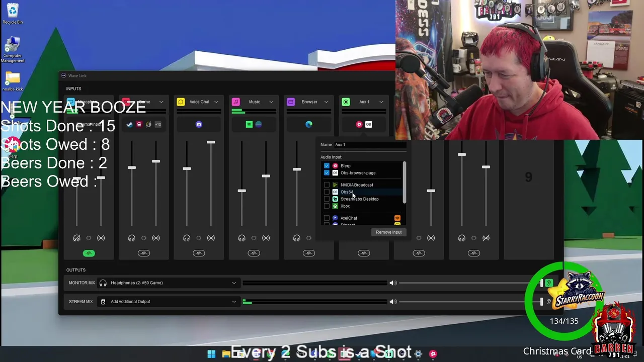
Task: Expand the Game channel dropdown arrow
Action: (x=161, y=102)
